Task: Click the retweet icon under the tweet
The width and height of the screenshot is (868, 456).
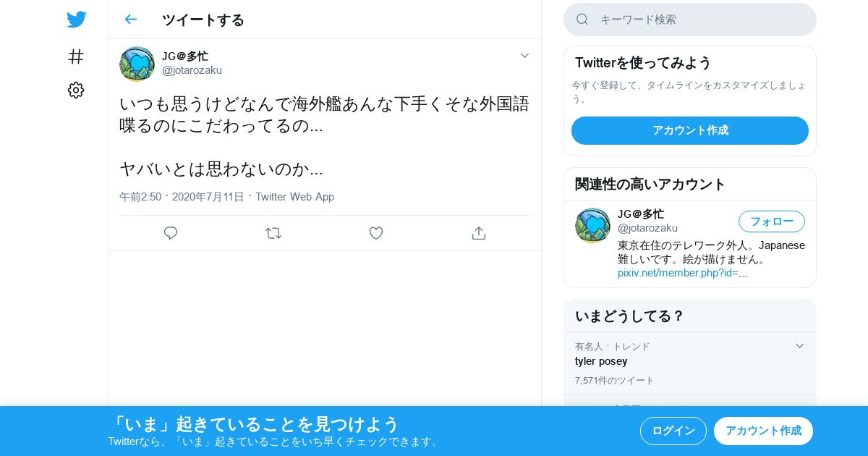Action: click(273, 233)
